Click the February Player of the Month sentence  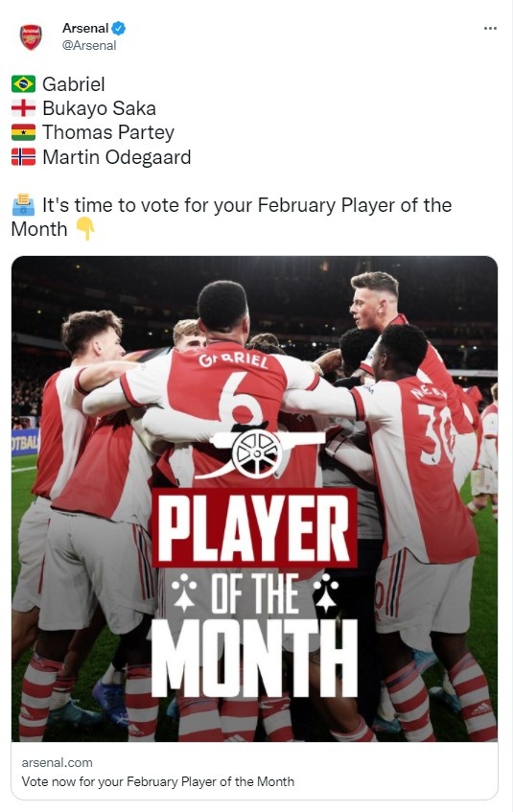pyautogui.click(x=231, y=217)
